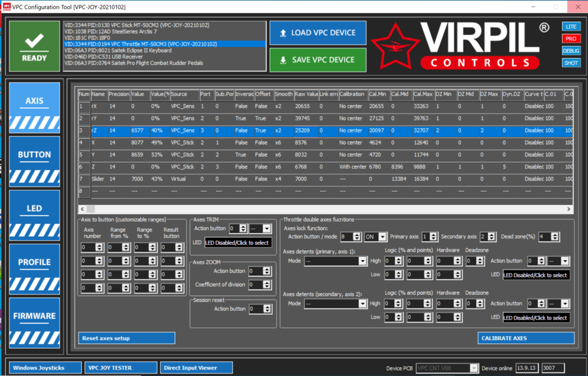
Task: Click CALIBRATE AXES button
Action: tap(526, 338)
